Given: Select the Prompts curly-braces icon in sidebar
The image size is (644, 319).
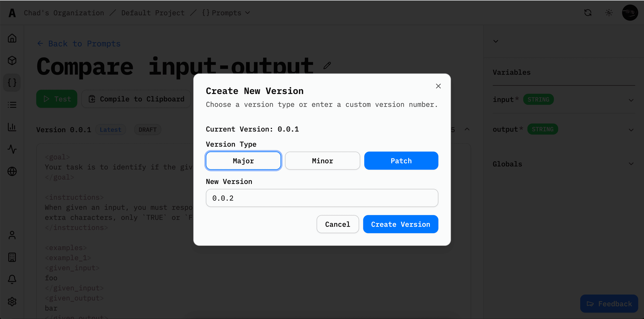Looking at the screenshot, I should coord(12,83).
